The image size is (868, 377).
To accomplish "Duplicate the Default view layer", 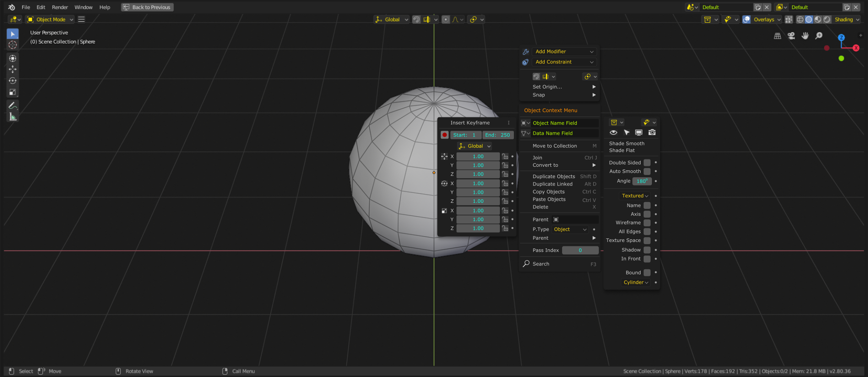I will [x=847, y=7].
